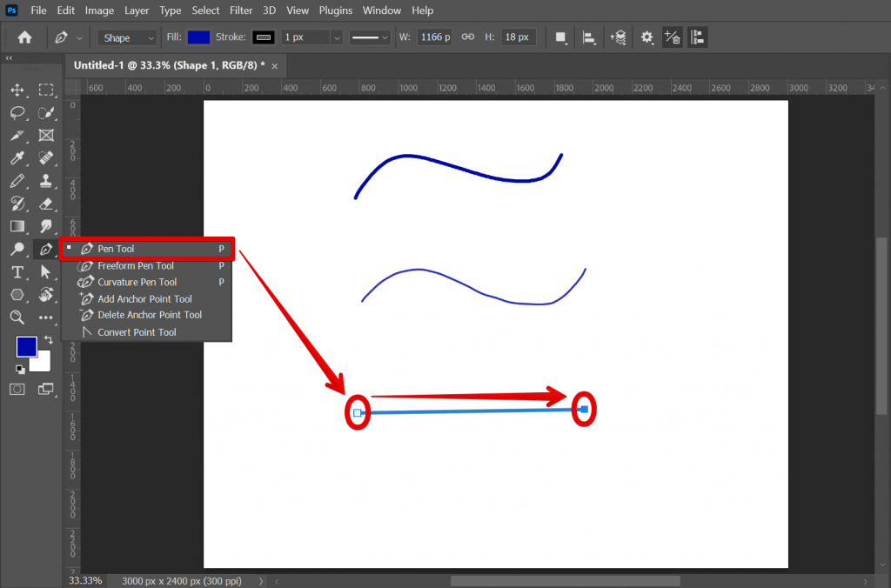The width and height of the screenshot is (891, 588).
Task: Select the Gradient tool
Action: coord(19,225)
